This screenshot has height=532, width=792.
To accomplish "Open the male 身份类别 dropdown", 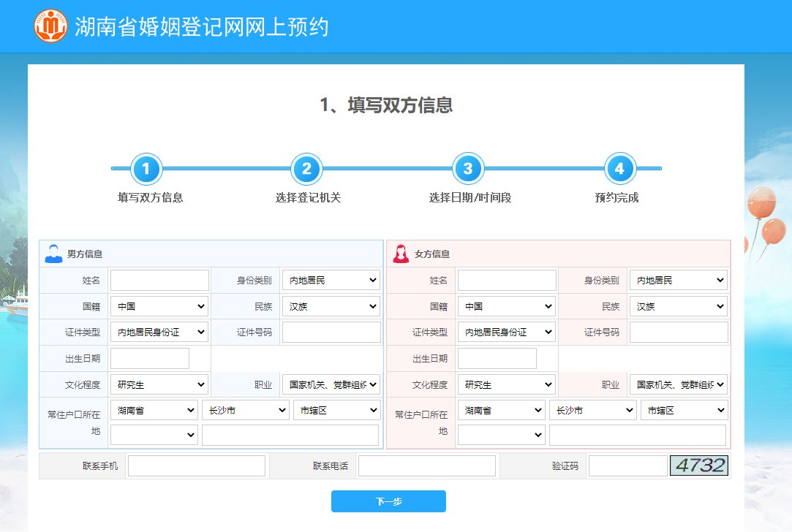I will pyautogui.click(x=331, y=280).
